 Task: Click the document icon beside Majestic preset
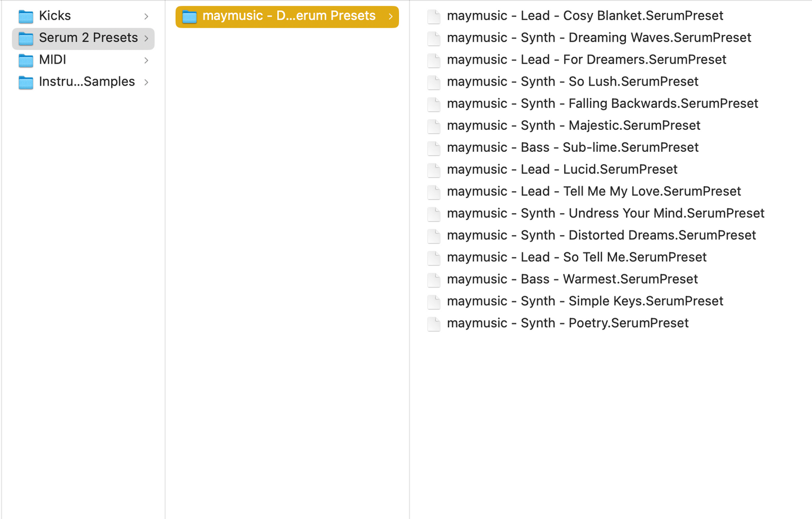[433, 126]
